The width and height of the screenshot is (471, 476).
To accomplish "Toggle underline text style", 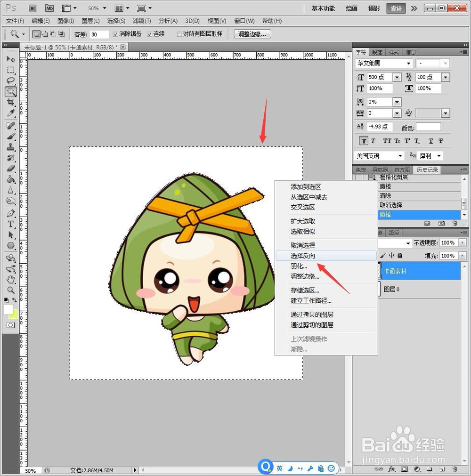I will [431, 141].
